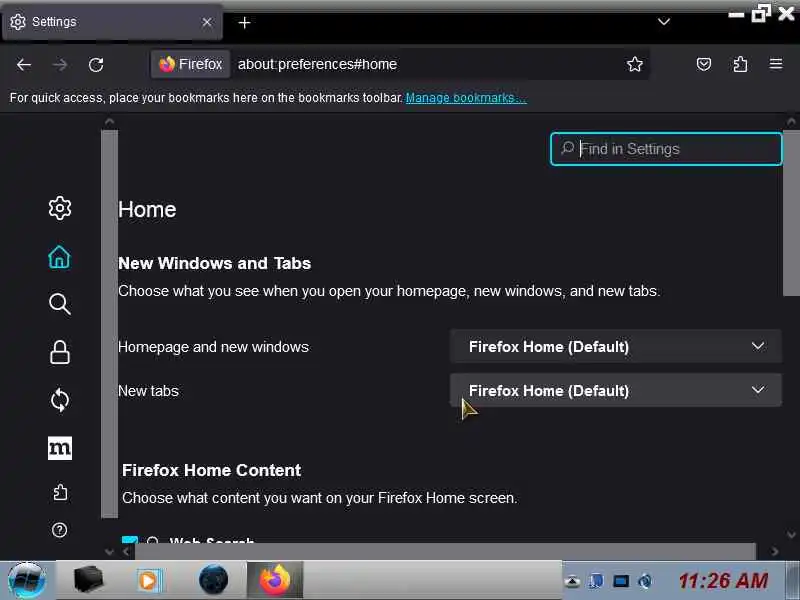This screenshot has width=800, height=600.
Task: Click the Firefox identity icon in address bar
Action: [x=190, y=64]
